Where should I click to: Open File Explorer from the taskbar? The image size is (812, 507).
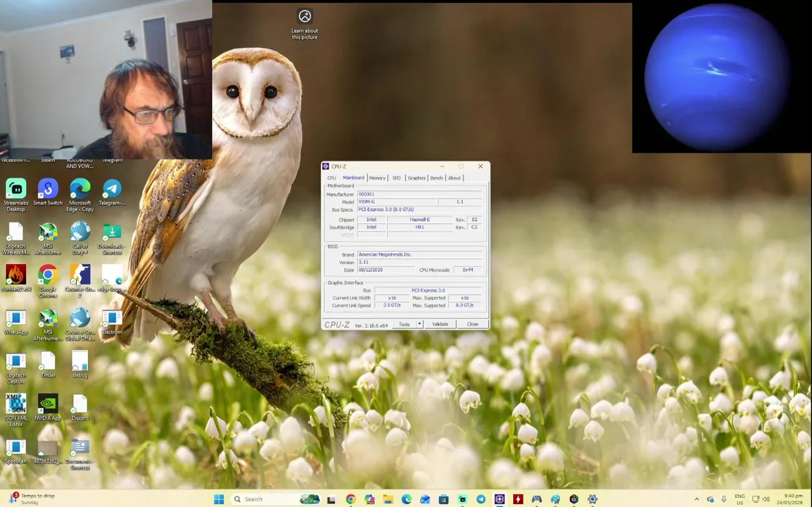pos(388,499)
